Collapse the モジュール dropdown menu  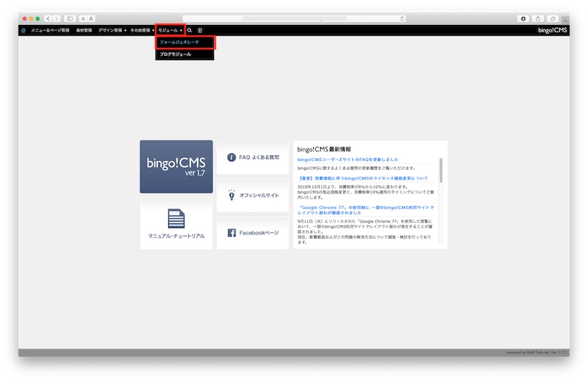(x=170, y=30)
